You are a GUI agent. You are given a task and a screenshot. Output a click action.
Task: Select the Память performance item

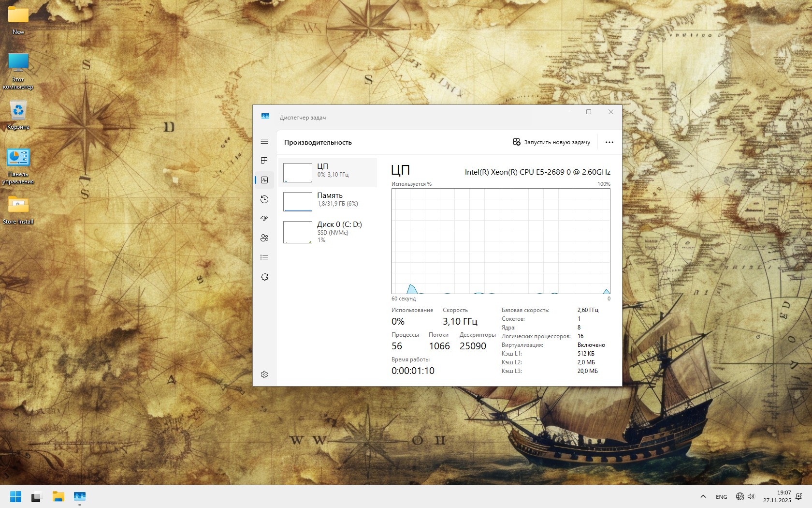[328, 202]
